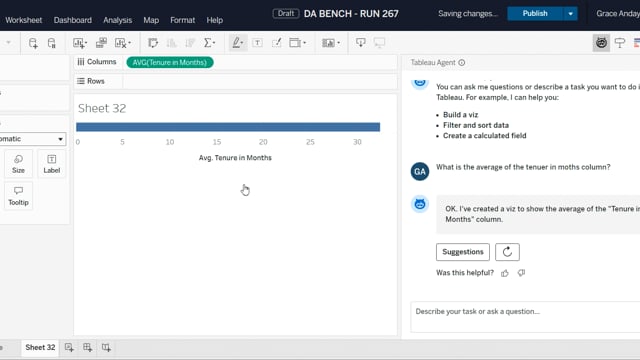The height and width of the screenshot is (360, 640).
Task: Click the Totals sigma icon
Action: pos(207,43)
